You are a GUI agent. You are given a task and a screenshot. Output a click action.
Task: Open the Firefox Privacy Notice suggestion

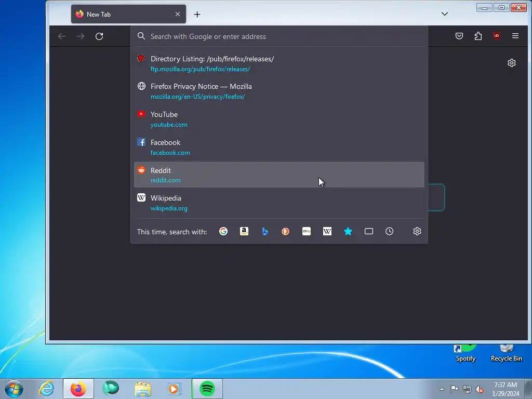coord(279,91)
